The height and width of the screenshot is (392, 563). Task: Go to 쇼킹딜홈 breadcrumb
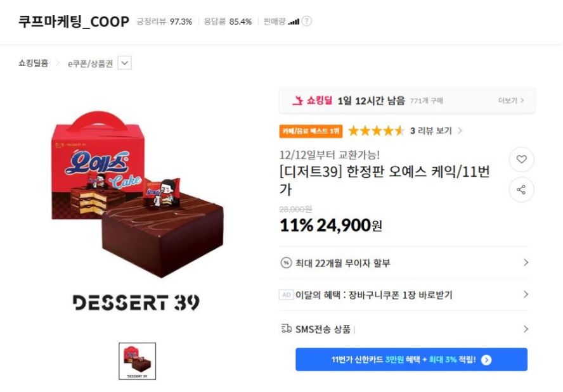[34, 63]
